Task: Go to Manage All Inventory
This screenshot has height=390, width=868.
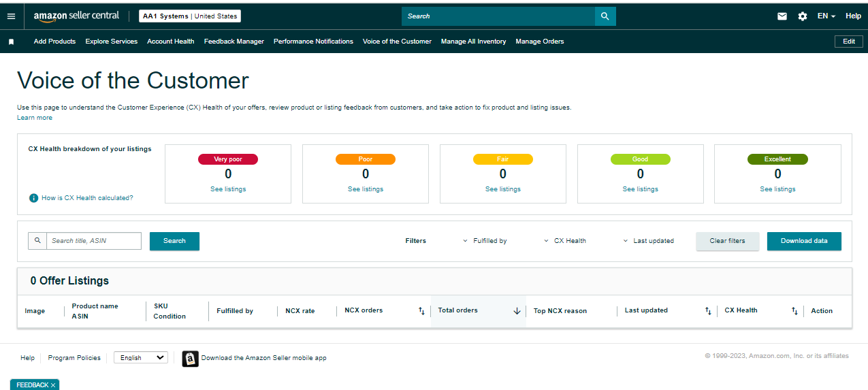Action: tap(474, 42)
